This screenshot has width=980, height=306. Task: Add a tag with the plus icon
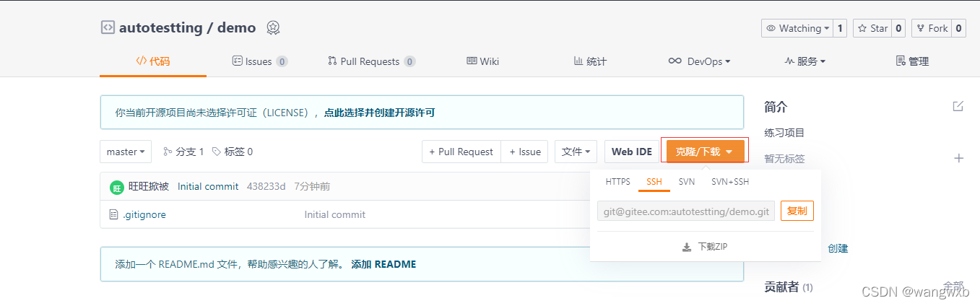959,158
